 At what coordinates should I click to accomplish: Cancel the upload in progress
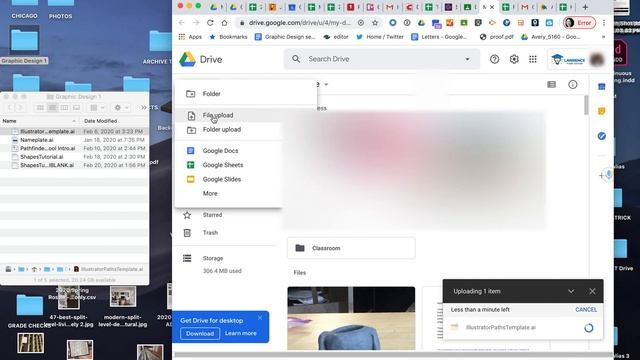pyautogui.click(x=586, y=309)
